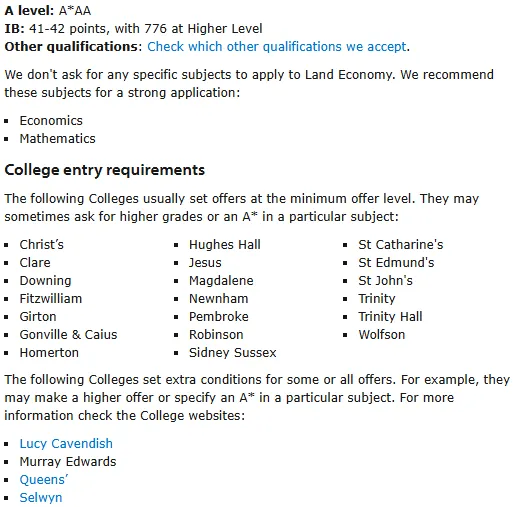Click the 'A level:' label text
The height and width of the screenshot is (507, 516).
pos(29,11)
